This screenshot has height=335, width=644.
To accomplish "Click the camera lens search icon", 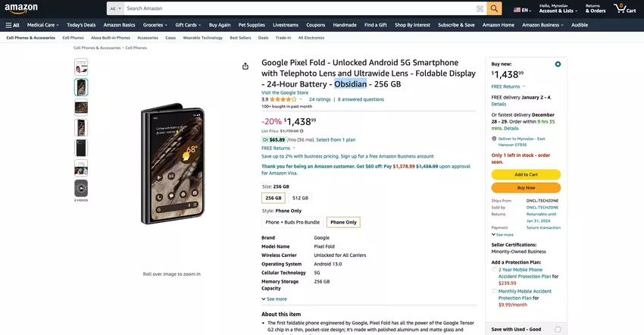I will [480, 8].
